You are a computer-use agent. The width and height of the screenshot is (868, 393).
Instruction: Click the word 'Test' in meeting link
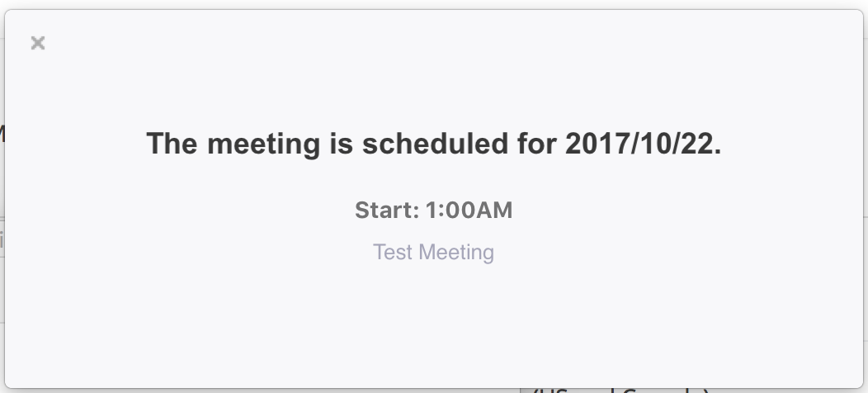(x=394, y=252)
